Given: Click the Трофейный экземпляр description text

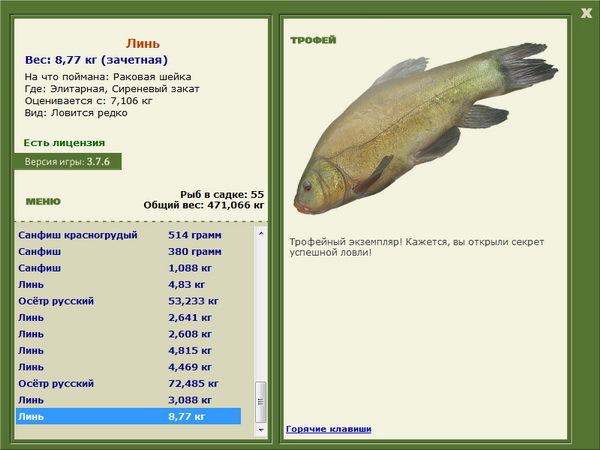Looking at the screenshot, I should [417, 247].
